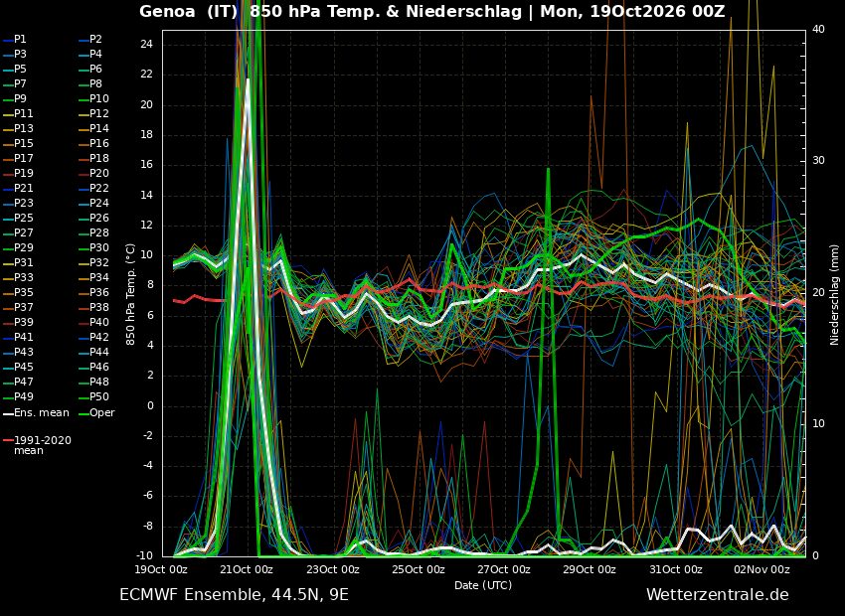Click the "40" precipitation axis value
Image resolution: width=845 pixels, height=616 pixels.
click(818, 29)
